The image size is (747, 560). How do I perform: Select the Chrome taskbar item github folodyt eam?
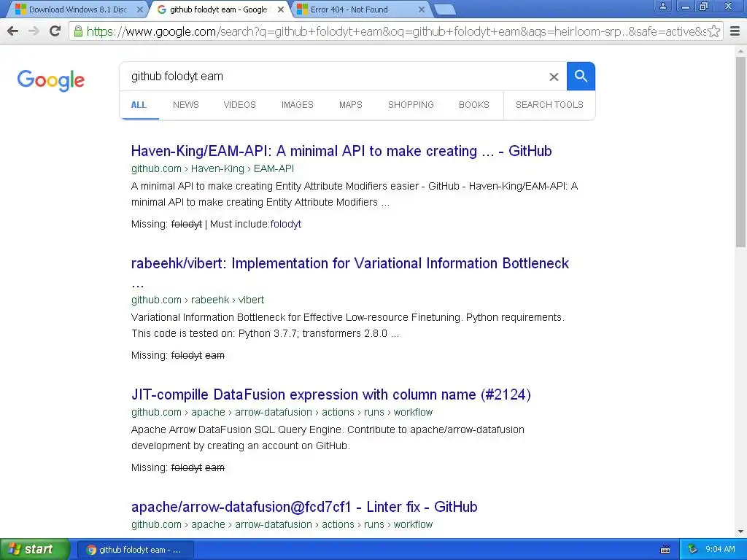135,550
